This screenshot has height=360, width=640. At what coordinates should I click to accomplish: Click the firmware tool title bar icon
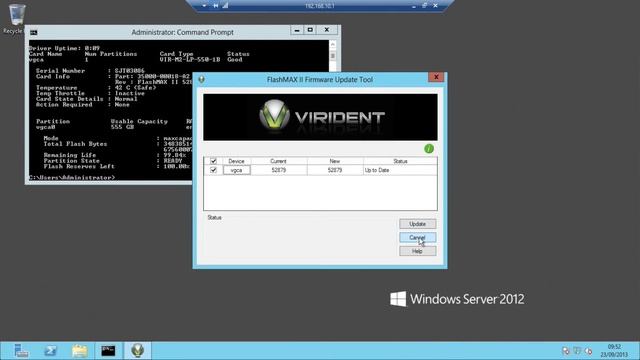click(x=201, y=79)
